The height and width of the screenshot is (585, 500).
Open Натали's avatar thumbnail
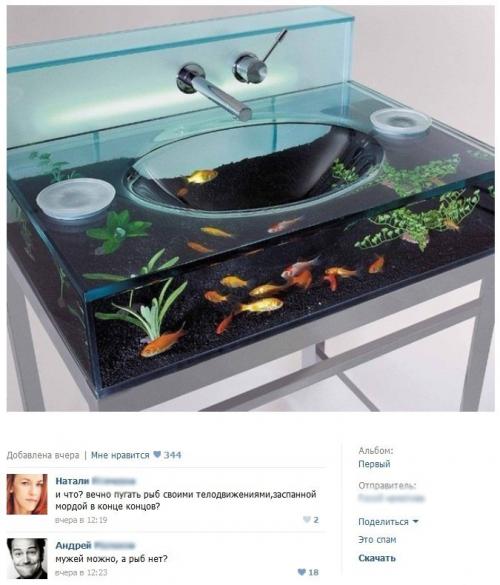point(27,494)
